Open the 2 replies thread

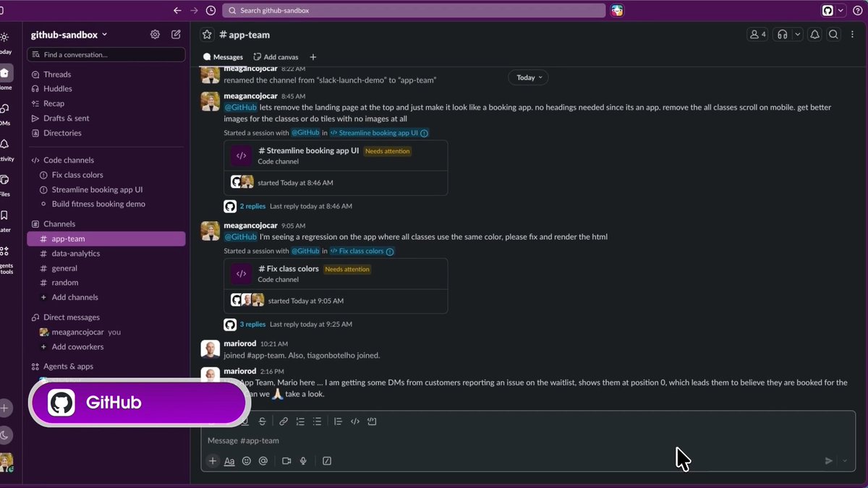(252, 206)
